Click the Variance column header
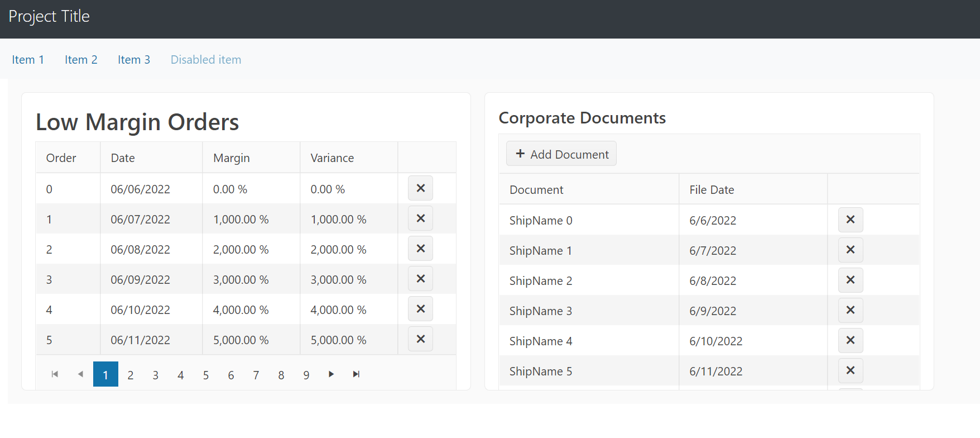This screenshot has width=980, height=438. 332,158
